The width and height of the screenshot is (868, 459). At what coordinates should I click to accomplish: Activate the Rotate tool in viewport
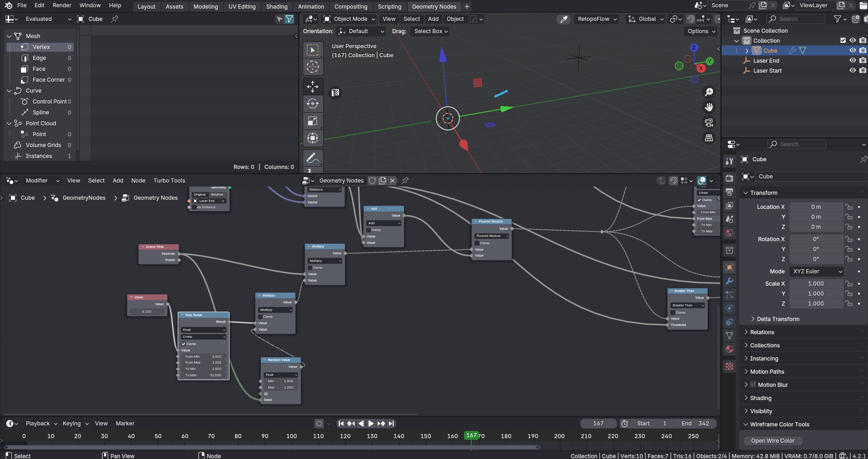313,104
